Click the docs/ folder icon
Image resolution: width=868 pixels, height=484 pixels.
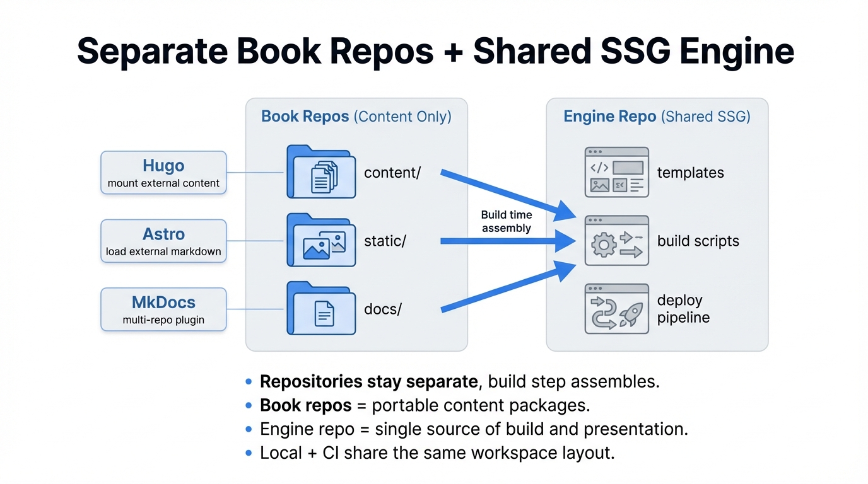click(321, 309)
